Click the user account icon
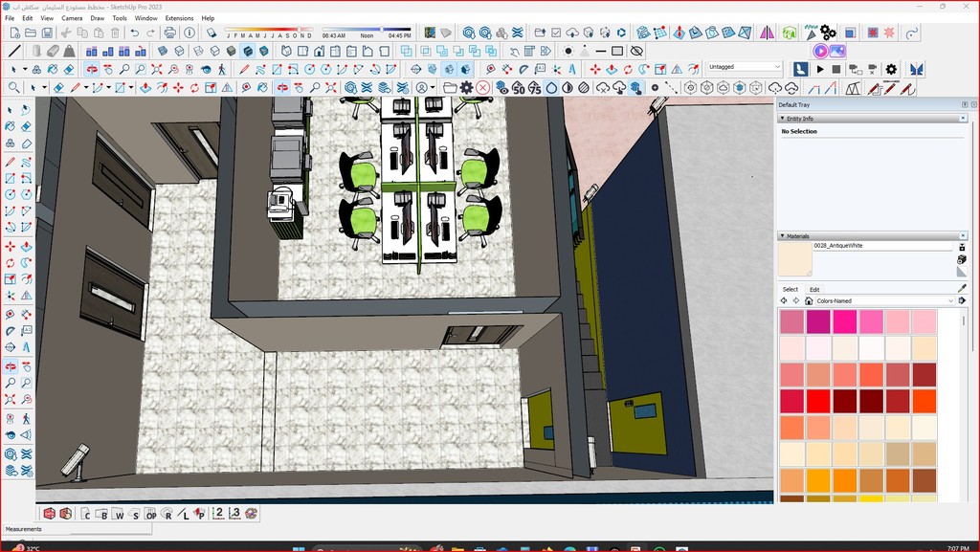 tap(422, 88)
